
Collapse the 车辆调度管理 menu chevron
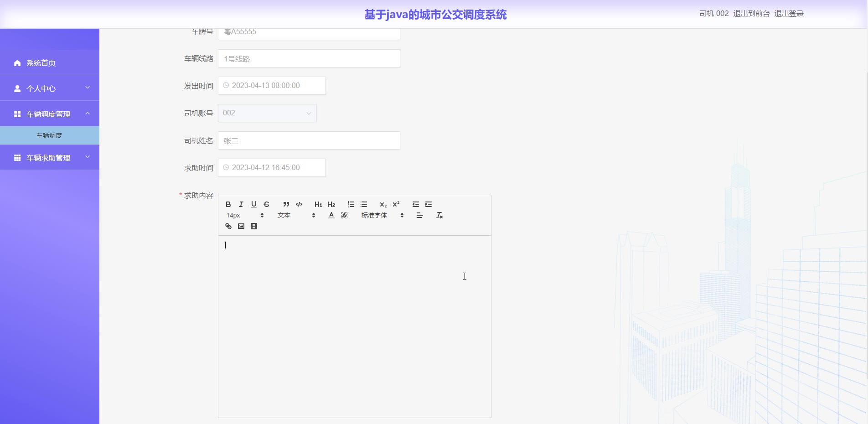pos(88,113)
